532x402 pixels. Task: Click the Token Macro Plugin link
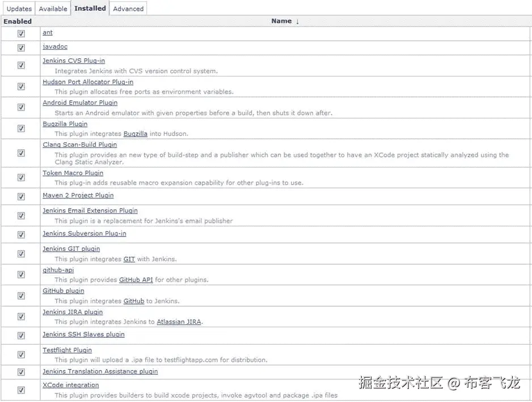coord(73,173)
